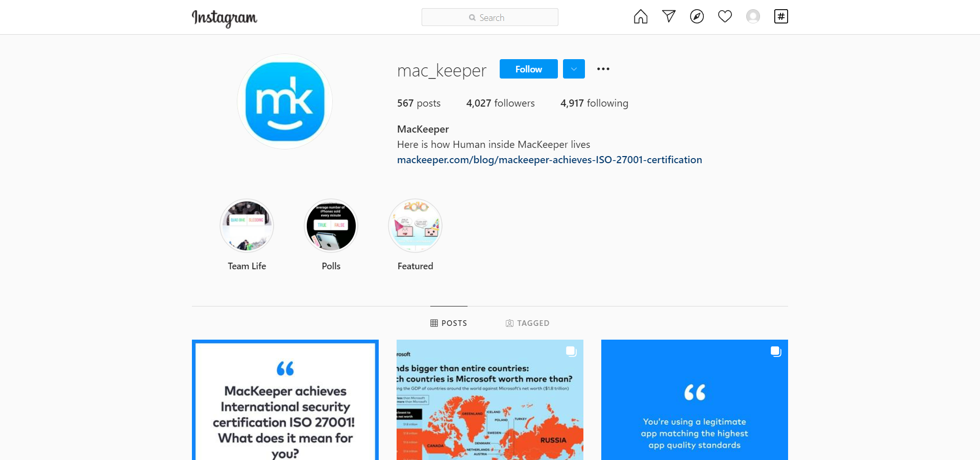Click the Instagram logo
The image size is (980, 460).
[x=225, y=18]
